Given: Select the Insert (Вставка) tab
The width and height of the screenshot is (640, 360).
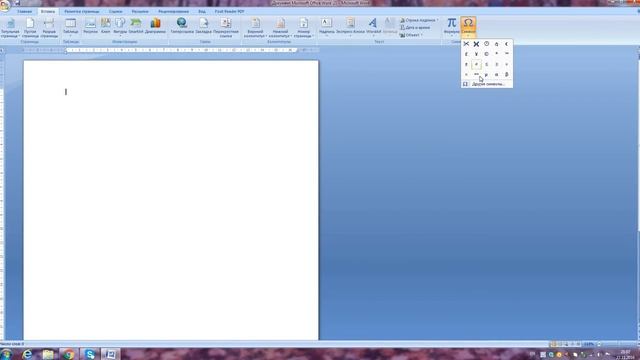Looking at the screenshot, I should [x=48, y=11].
